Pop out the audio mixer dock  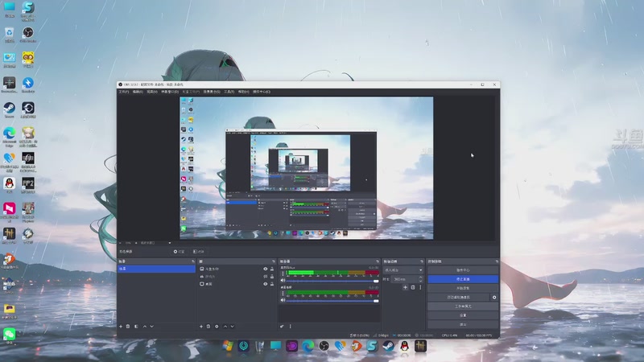tap(378, 261)
